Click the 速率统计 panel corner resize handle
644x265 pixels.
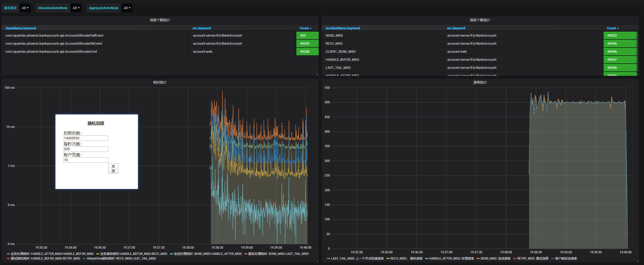pos(638,261)
